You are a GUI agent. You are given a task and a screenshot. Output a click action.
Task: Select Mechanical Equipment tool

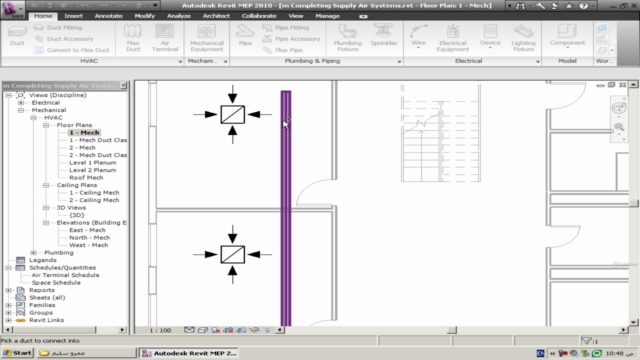[x=207, y=38]
